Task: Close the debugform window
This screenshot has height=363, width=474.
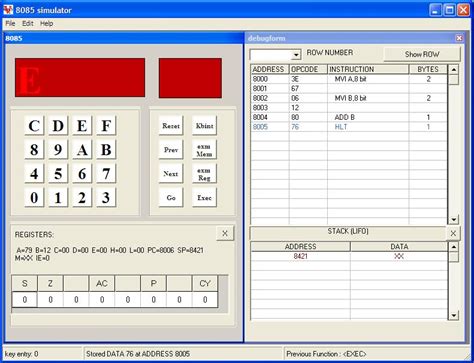Action: click(x=459, y=38)
